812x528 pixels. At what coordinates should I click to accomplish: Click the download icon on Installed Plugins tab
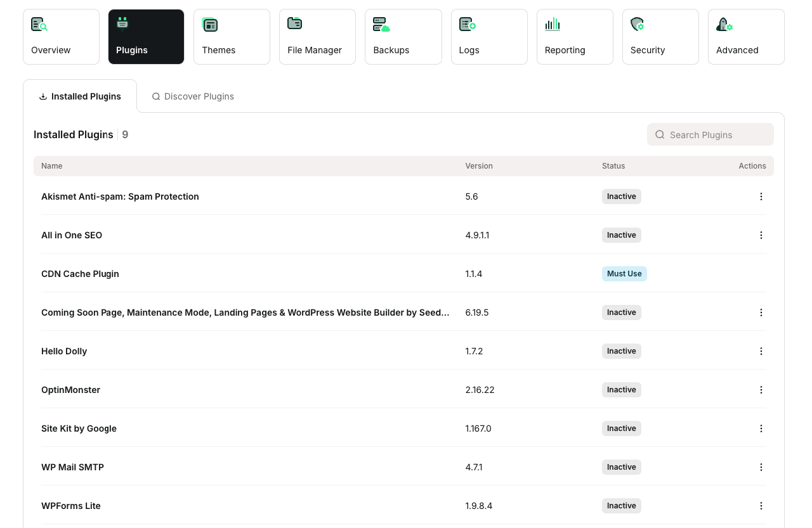tap(43, 96)
